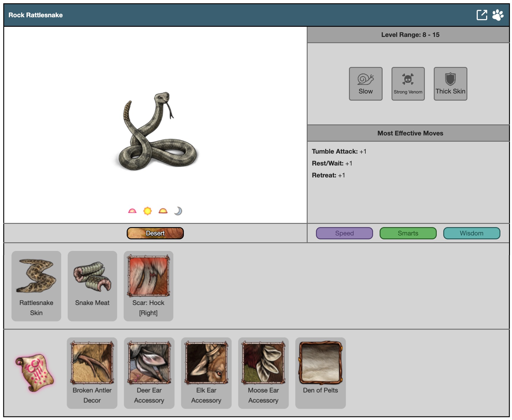The height and width of the screenshot is (420, 512).
Task: Open the Snake Meat item
Action: [x=92, y=286]
